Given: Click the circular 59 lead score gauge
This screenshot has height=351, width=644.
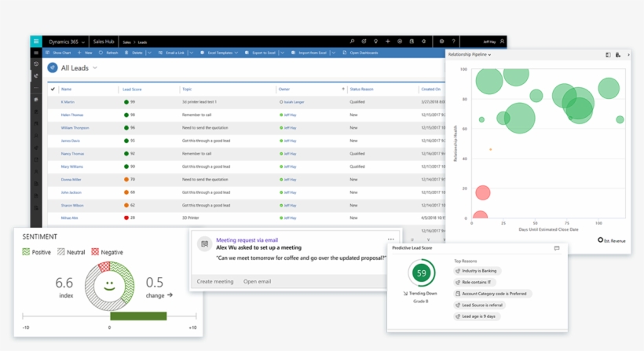Looking at the screenshot, I should pyautogui.click(x=422, y=273).
